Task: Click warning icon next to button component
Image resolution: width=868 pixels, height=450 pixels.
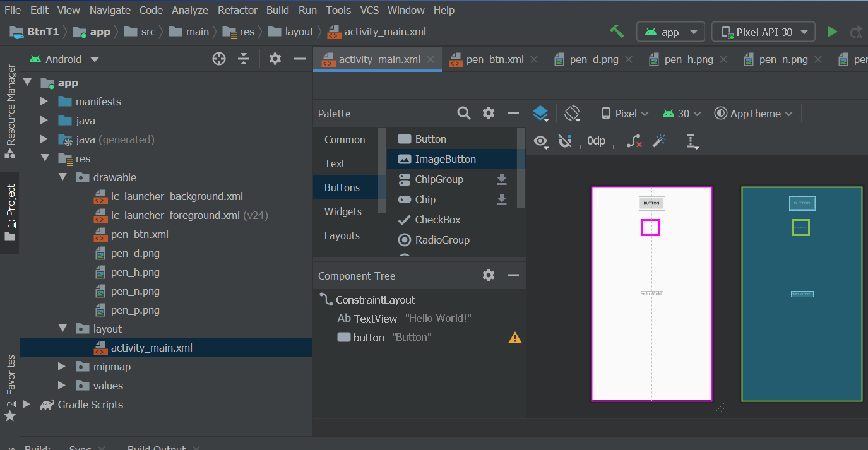Action: click(515, 338)
